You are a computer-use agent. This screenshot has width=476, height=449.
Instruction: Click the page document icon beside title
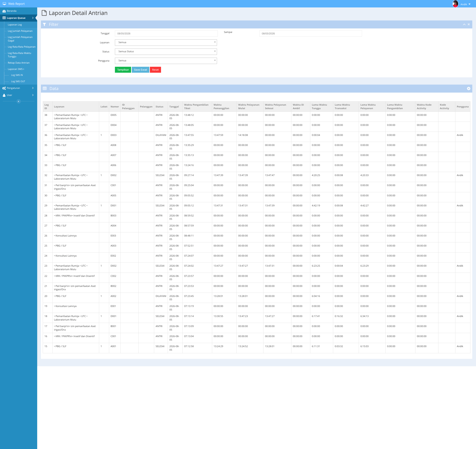[44, 13]
